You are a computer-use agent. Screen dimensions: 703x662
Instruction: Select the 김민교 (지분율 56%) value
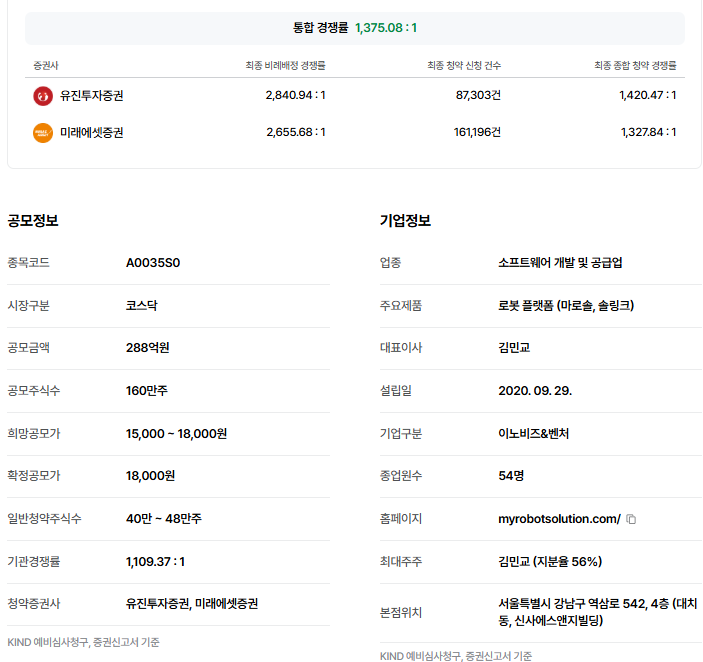(x=550, y=562)
